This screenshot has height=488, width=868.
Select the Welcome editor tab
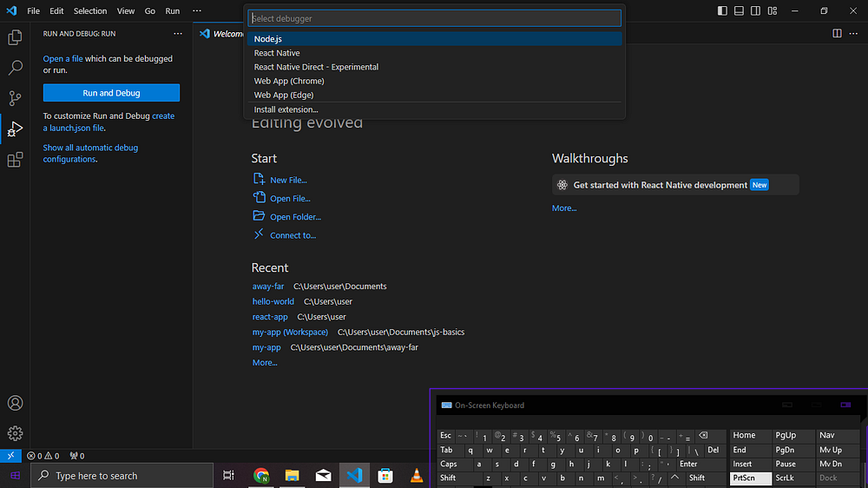pyautogui.click(x=220, y=33)
